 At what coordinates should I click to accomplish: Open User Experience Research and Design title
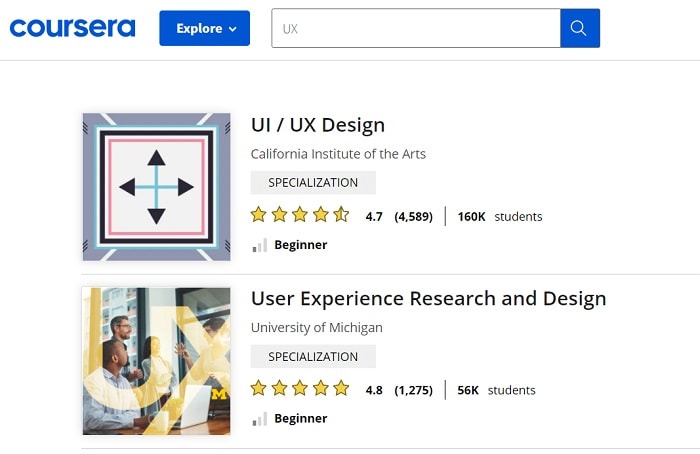(428, 298)
